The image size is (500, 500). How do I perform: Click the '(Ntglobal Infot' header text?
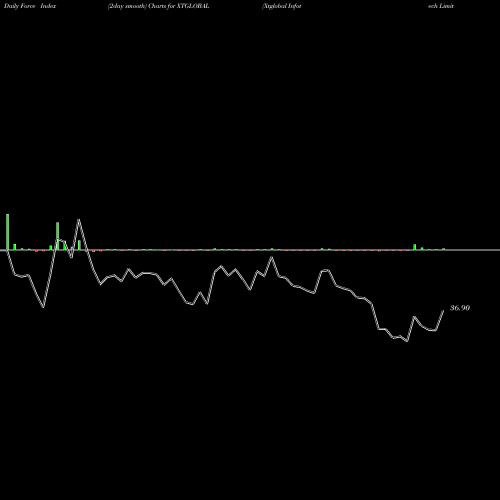pos(282,6)
